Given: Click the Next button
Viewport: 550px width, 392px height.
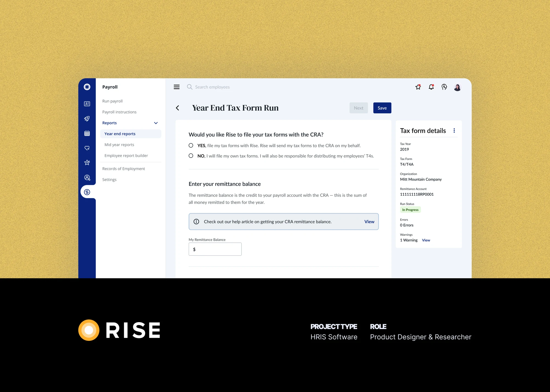Looking at the screenshot, I should (x=359, y=108).
